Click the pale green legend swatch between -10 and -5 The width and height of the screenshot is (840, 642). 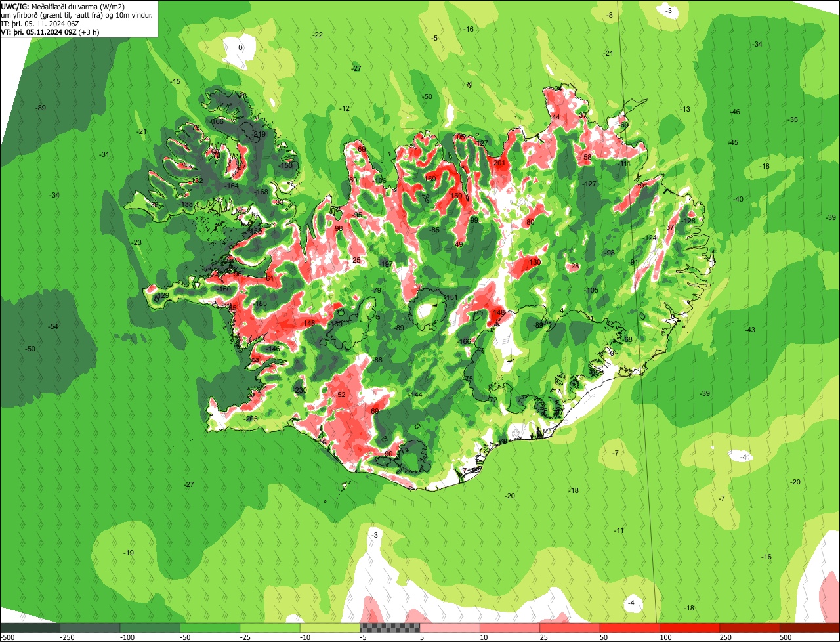(x=330, y=628)
